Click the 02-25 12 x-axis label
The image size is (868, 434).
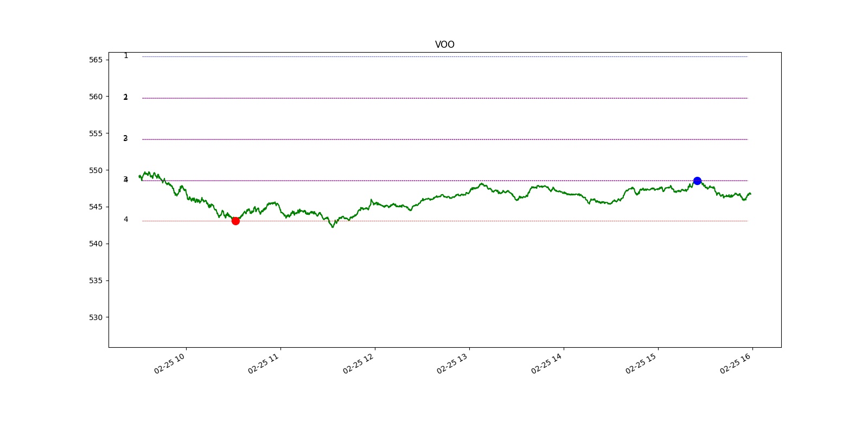359,363
